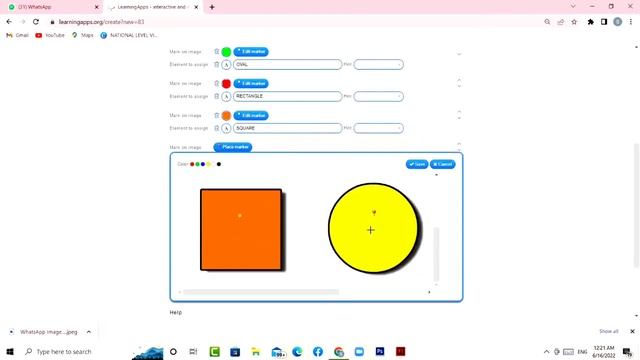This screenshot has height=360, width=640.
Task: Delete the OVAL element with its trash icon
Action: point(217,64)
